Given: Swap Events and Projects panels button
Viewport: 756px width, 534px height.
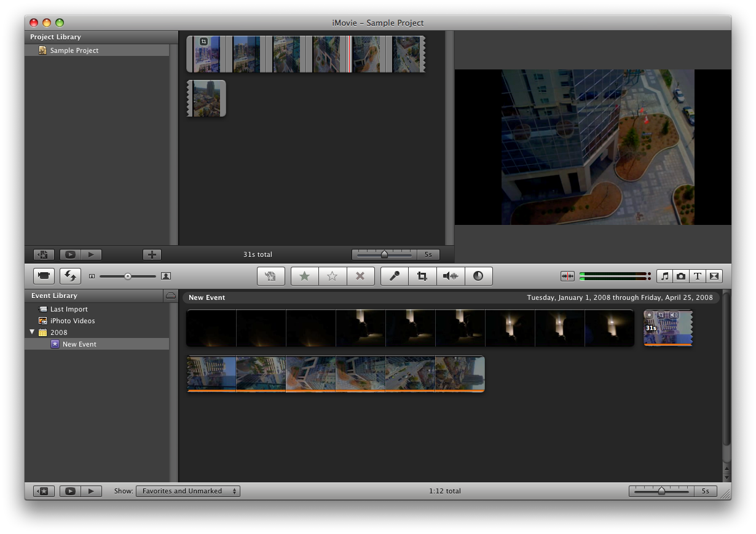Looking at the screenshot, I should pyautogui.click(x=70, y=276).
